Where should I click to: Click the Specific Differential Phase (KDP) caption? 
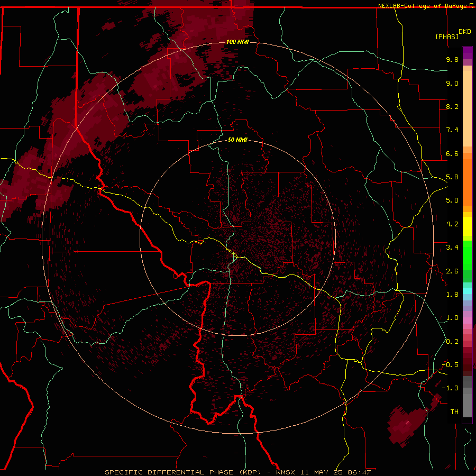coord(183,472)
